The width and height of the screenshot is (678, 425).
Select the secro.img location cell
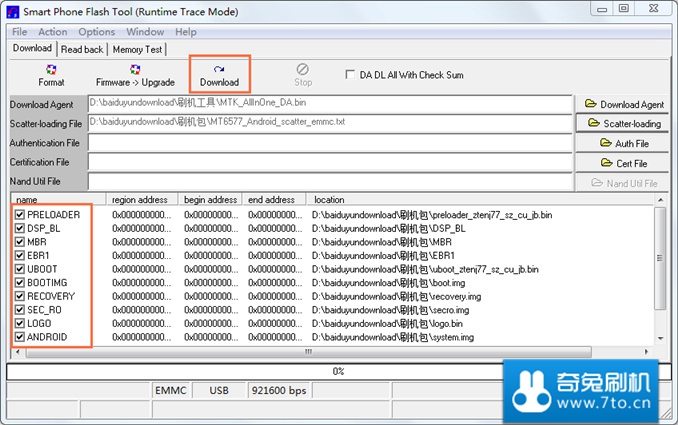(x=390, y=310)
